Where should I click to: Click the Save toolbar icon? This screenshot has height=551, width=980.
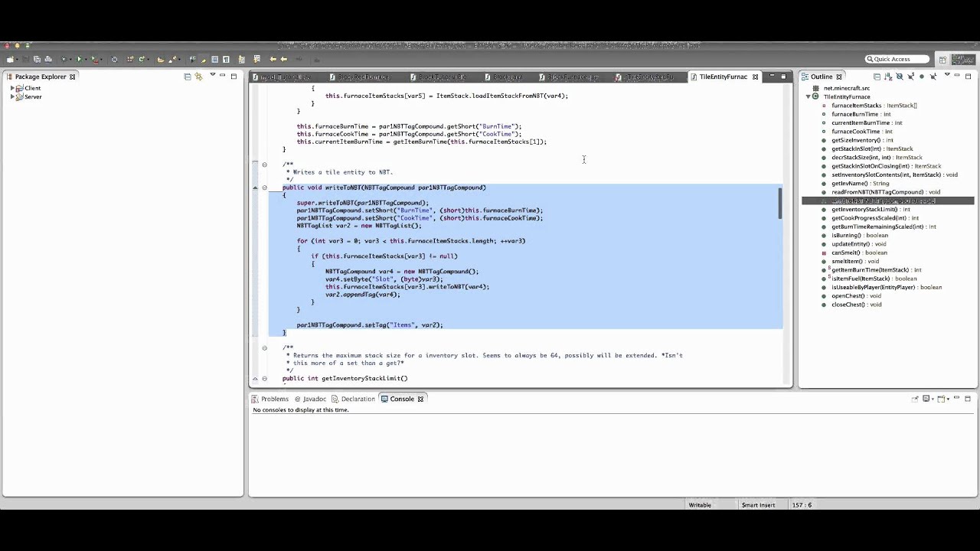(x=25, y=60)
